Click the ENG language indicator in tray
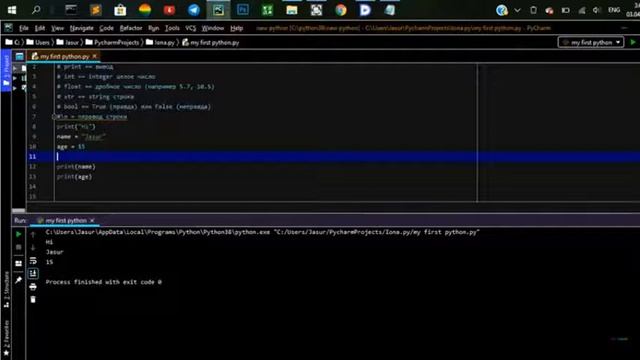Image resolution: width=640 pixels, height=360 pixels. (x=614, y=10)
